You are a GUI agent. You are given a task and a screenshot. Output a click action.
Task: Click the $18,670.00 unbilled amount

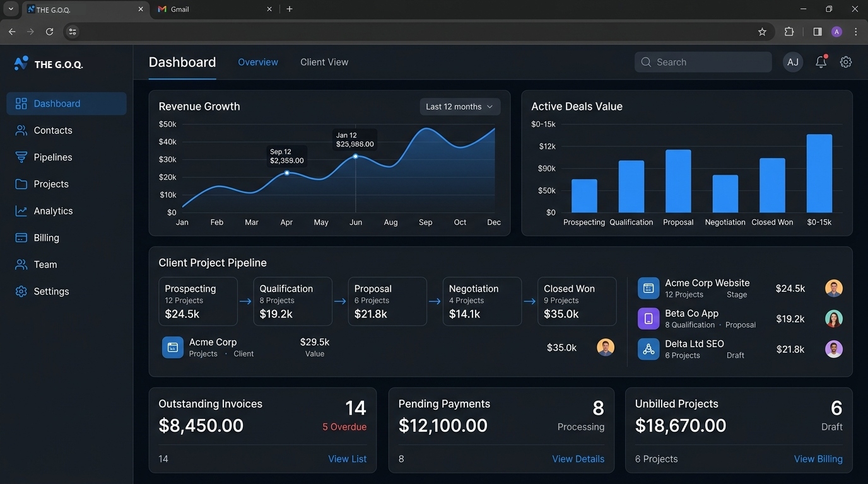(681, 425)
